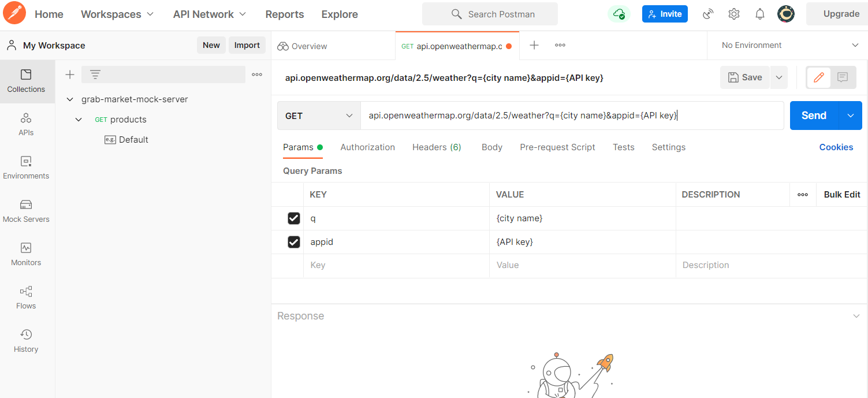Click the Search Postman field
The height and width of the screenshot is (398, 868).
[490, 14]
